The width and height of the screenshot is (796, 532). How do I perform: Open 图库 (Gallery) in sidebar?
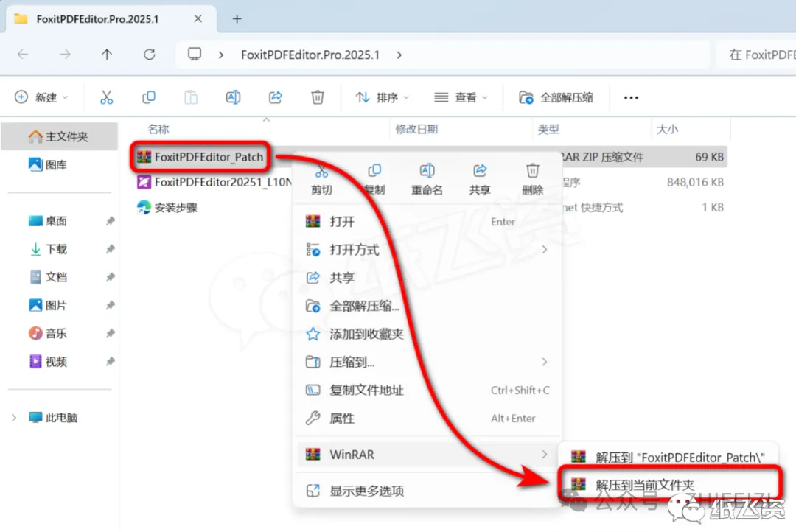[48, 165]
